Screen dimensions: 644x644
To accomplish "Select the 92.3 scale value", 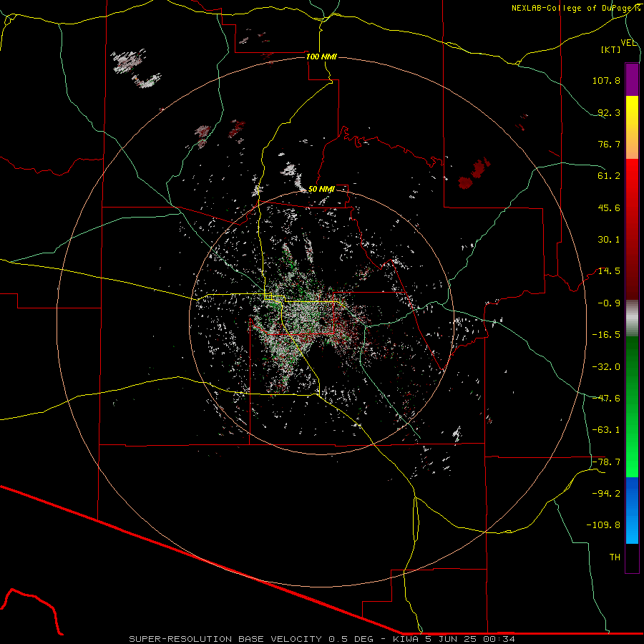I will (609, 112).
